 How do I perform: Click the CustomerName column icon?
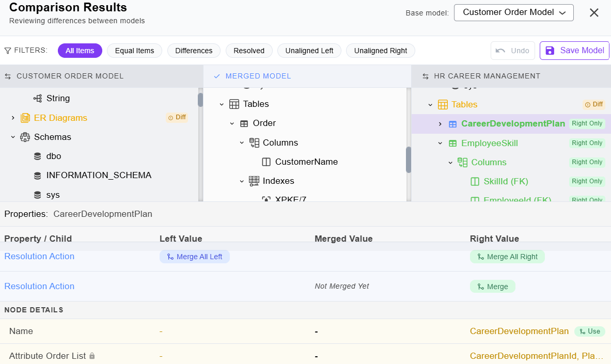coord(267,162)
